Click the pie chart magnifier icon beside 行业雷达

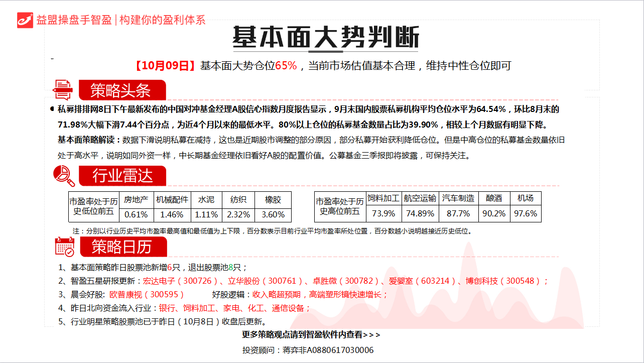tap(64, 176)
